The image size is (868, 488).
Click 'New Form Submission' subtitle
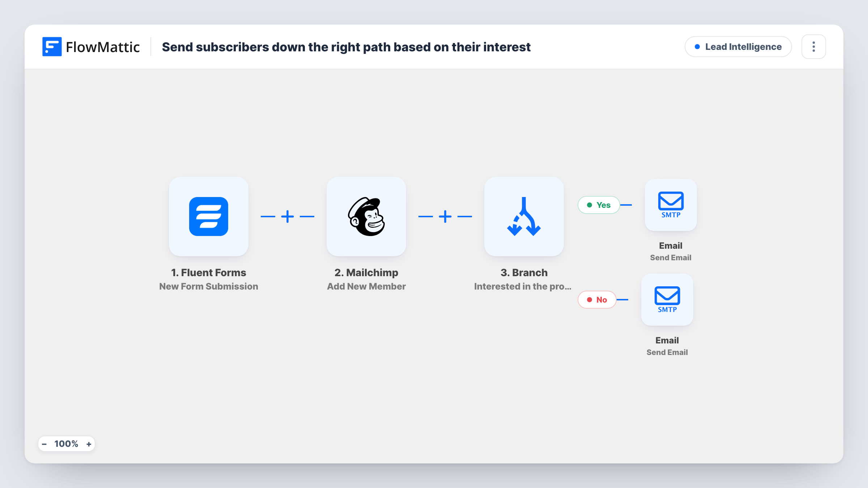[209, 286]
